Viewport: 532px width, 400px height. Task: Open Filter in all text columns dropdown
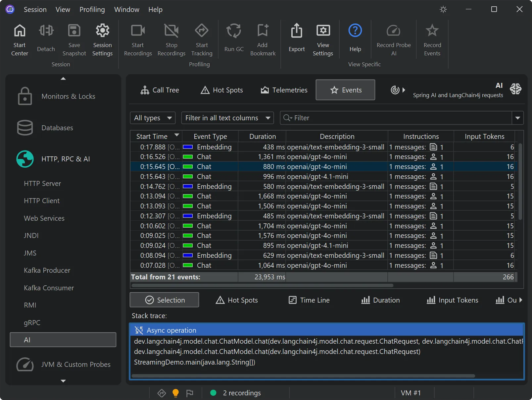227,118
